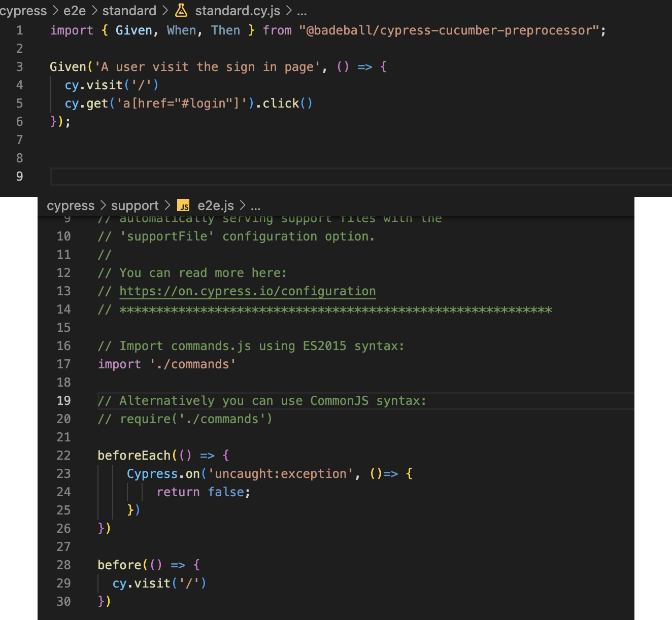The height and width of the screenshot is (620, 672).
Task: Click the highlighted CommonJS comment on line 19
Action: tap(261, 400)
